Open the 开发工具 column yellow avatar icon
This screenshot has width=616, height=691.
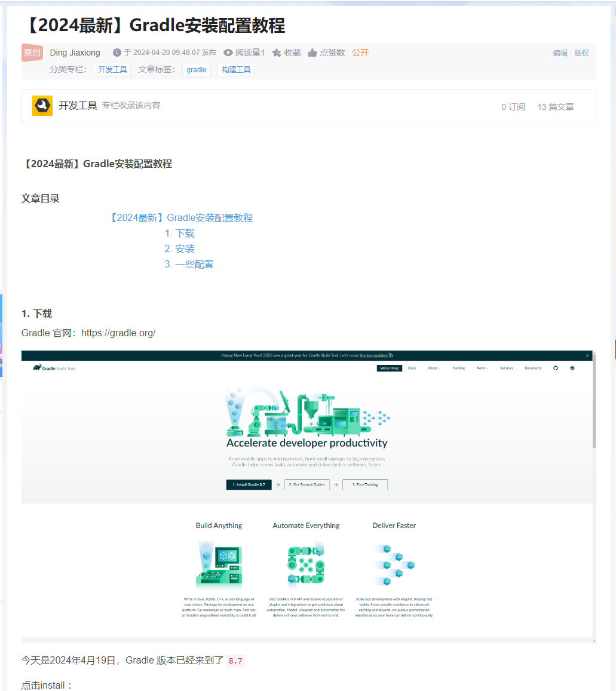[42, 106]
